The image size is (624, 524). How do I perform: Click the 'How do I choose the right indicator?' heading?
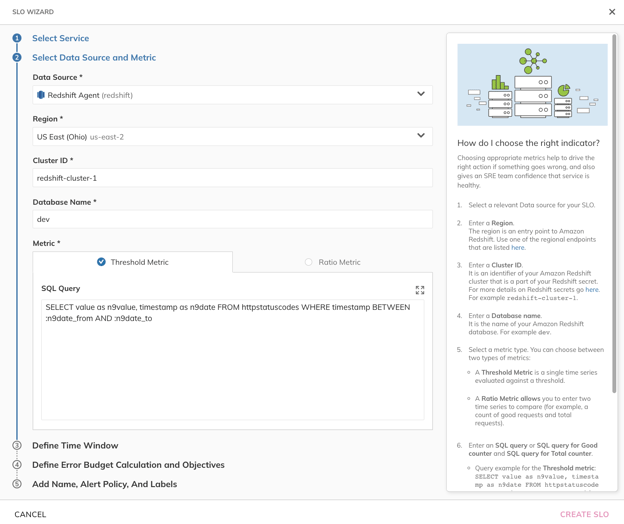click(528, 143)
